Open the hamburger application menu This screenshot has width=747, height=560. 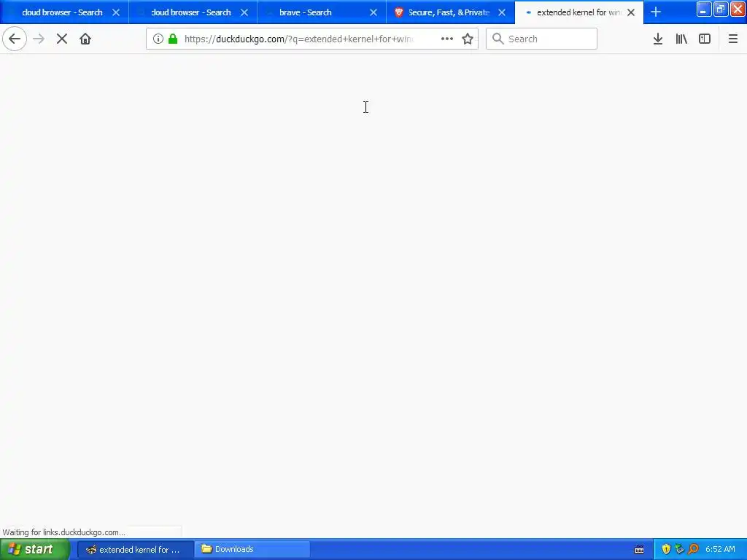(x=732, y=39)
